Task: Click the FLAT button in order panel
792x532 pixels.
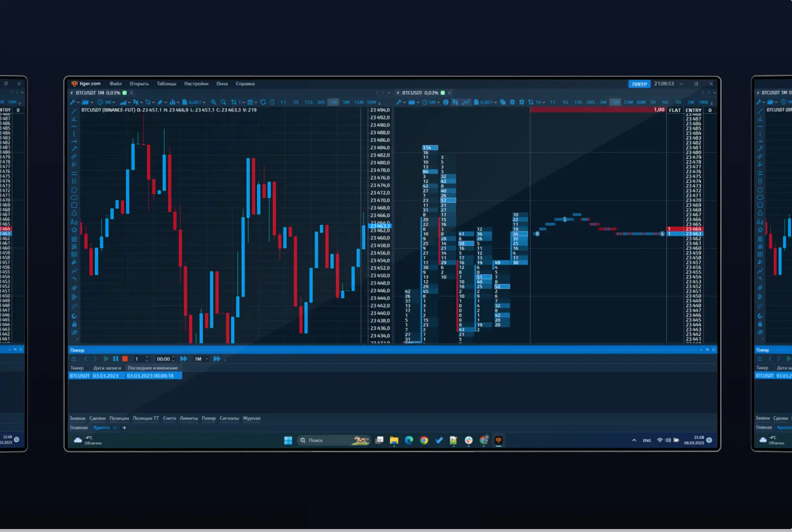Action: 675,110
